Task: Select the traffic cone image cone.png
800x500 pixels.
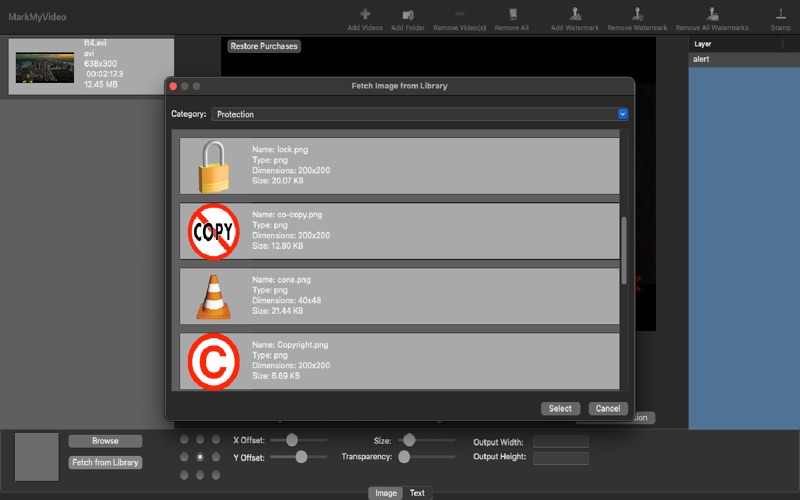Action: [x=399, y=296]
